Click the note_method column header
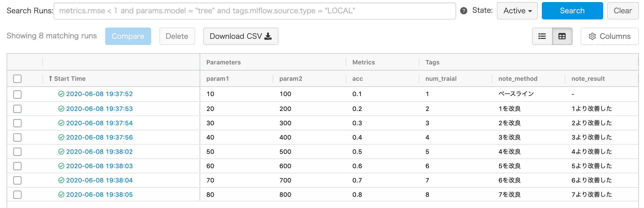 [518, 79]
